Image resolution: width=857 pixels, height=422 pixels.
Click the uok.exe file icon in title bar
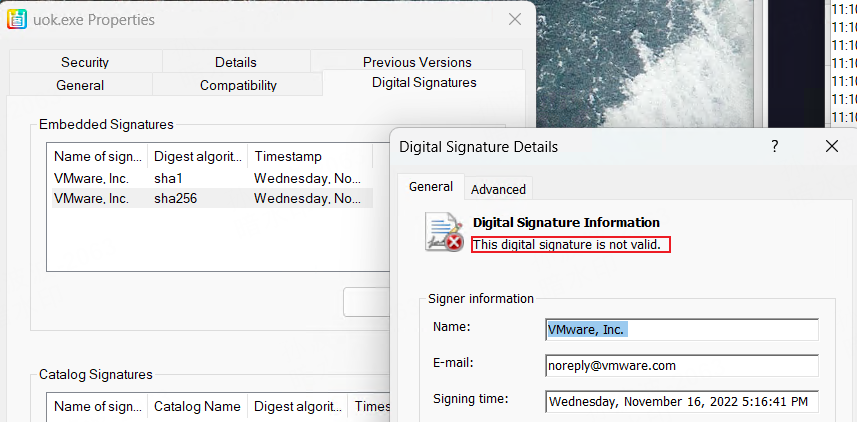[x=16, y=19]
